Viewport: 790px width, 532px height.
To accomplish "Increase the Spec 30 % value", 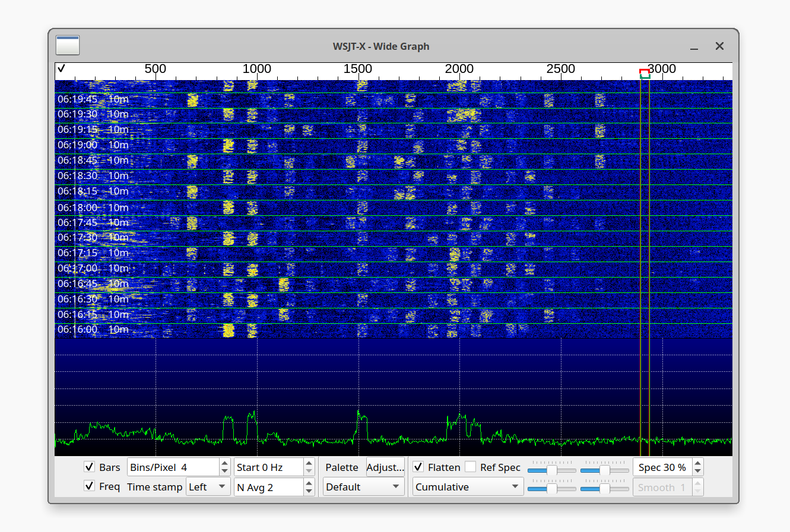I will [x=697, y=463].
